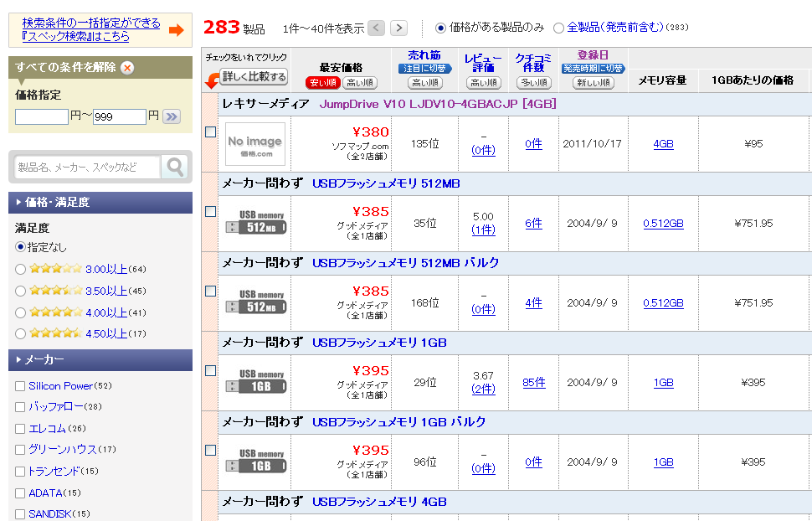Clear all conditions with the orange X icon
This screenshot has height=521, width=812.
(x=127, y=67)
